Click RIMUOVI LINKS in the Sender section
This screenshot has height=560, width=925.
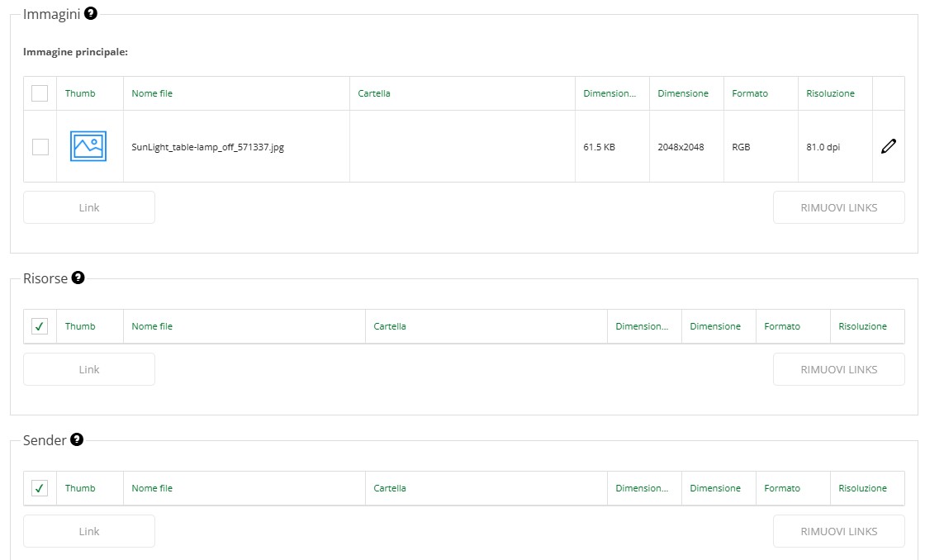pos(839,531)
